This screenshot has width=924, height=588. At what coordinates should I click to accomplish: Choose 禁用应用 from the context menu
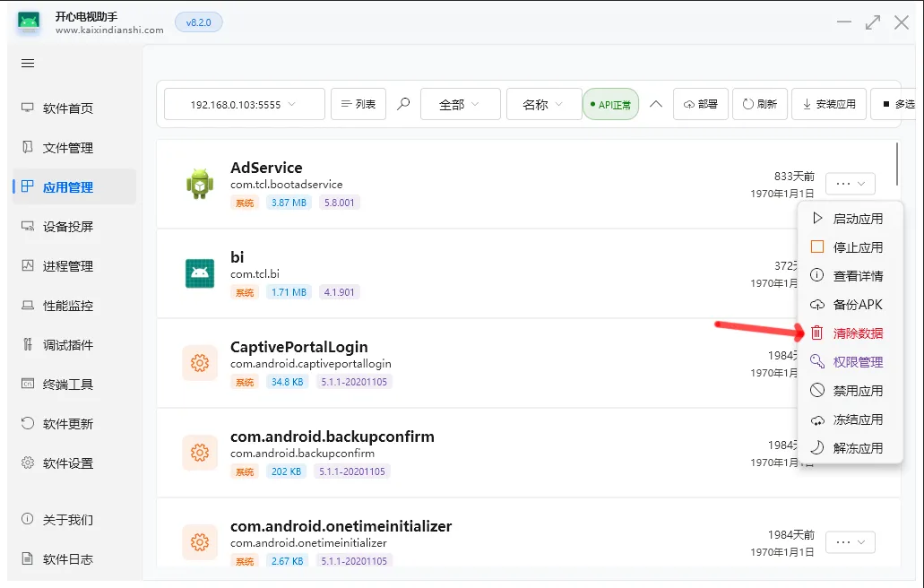(x=850, y=391)
